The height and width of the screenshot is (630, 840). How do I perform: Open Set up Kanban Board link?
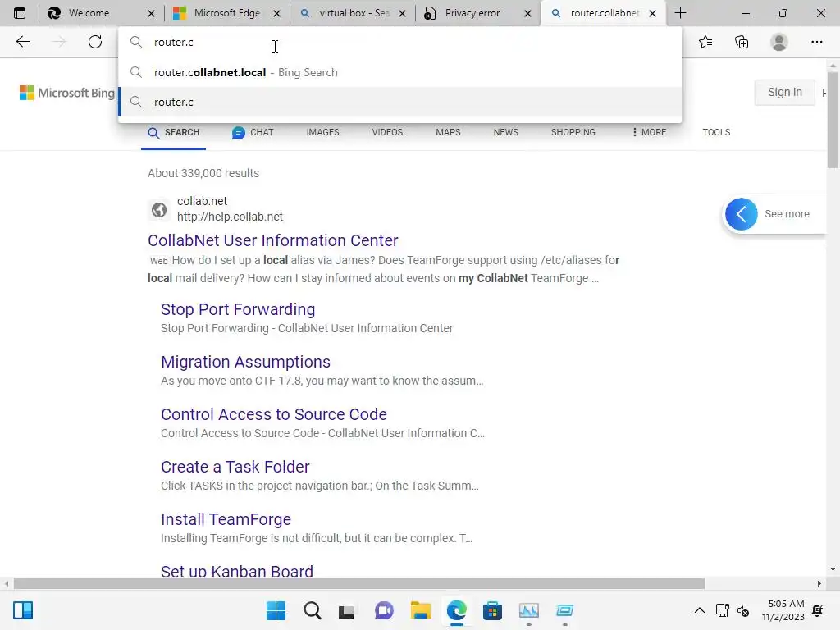237,571
